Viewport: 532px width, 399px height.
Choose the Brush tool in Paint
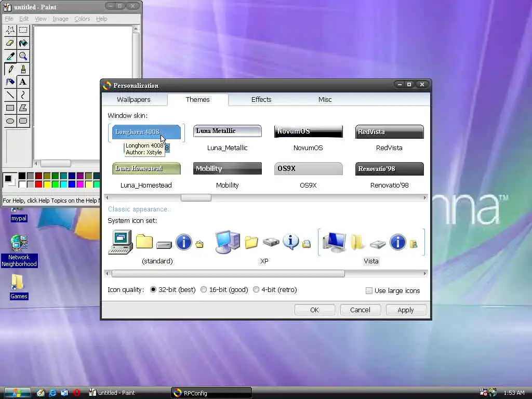pyautogui.click(x=23, y=69)
